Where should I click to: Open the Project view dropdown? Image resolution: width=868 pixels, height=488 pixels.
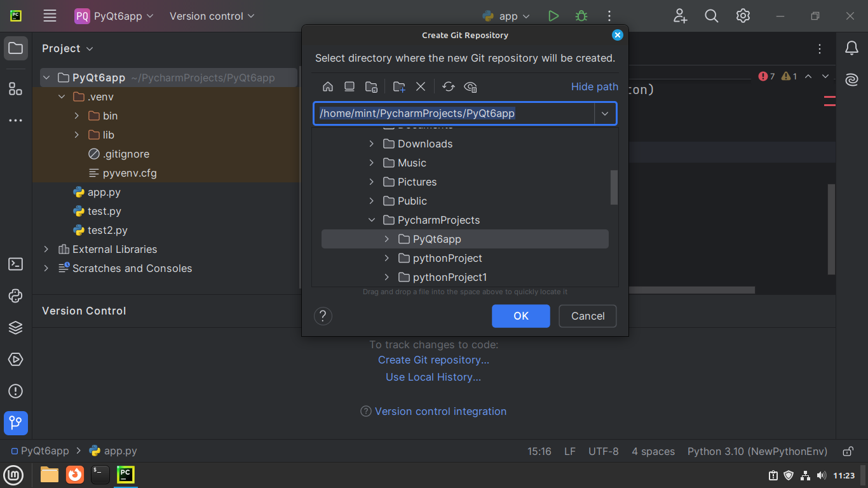67,48
